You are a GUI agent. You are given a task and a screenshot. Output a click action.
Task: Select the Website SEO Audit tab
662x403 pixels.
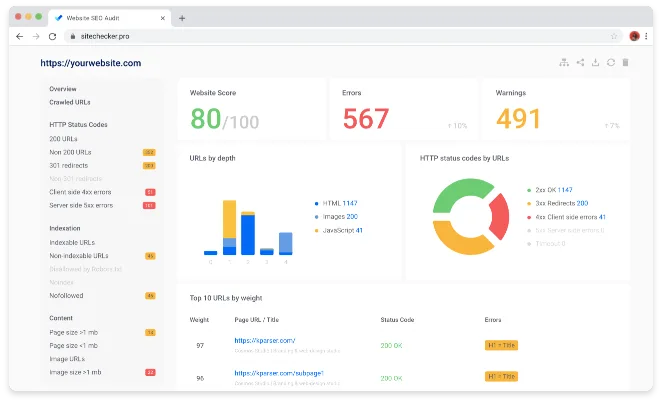click(110, 18)
